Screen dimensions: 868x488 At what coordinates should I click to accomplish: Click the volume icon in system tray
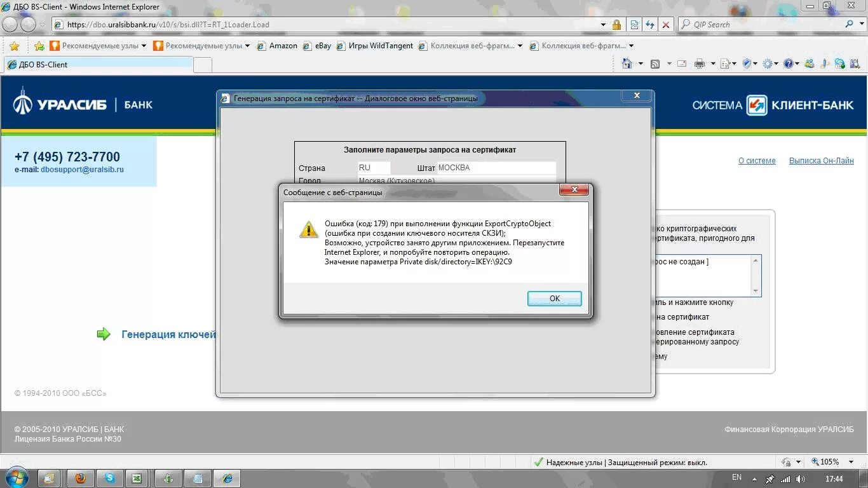pyautogui.click(x=800, y=479)
